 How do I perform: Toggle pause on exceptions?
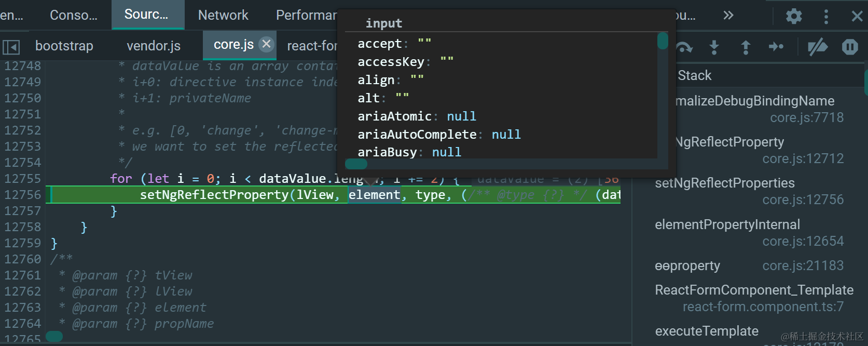pyautogui.click(x=850, y=47)
